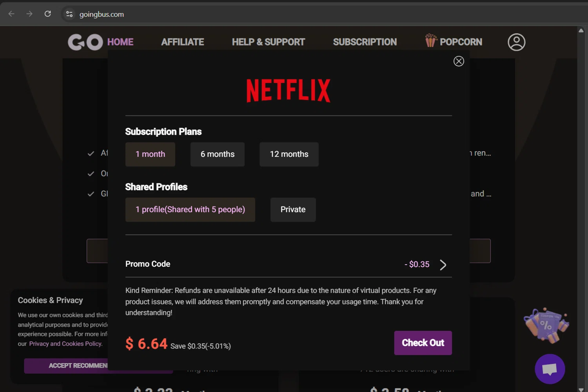Click the Subscription Plans heading
This screenshot has height=392, width=588.
click(163, 132)
